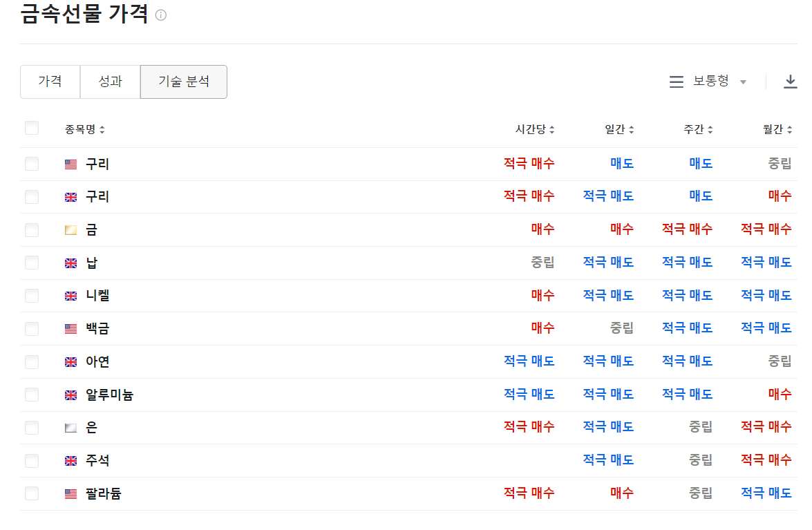The width and height of the screenshot is (812, 530).
Task: Sort by 월간 using its sort arrows
Action: (x=790, y=130)
